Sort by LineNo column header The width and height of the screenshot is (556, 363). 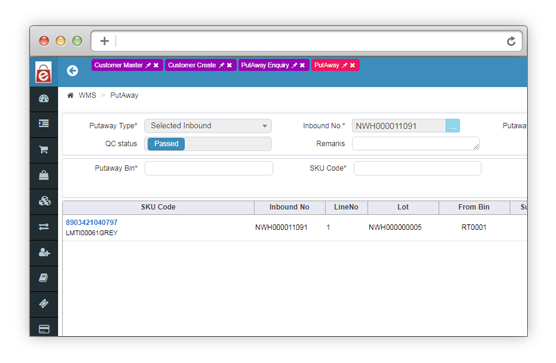[x=346, y=207]
